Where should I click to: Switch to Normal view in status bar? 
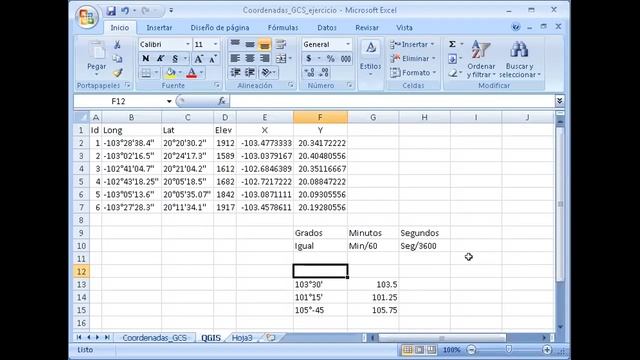[407, 350]
